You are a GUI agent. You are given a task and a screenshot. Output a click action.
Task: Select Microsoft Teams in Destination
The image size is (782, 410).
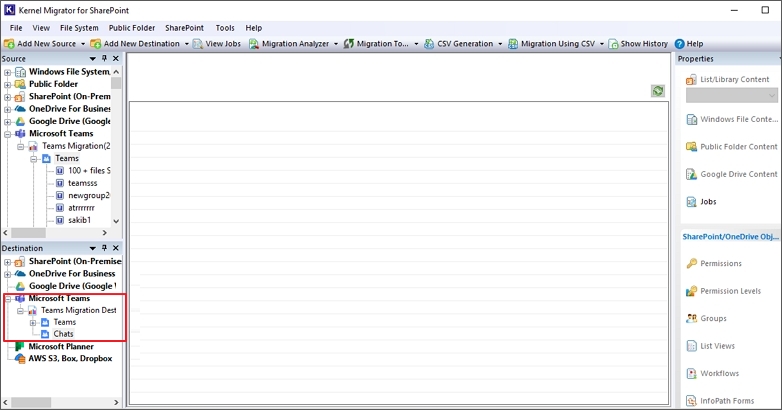coord(59,298)
